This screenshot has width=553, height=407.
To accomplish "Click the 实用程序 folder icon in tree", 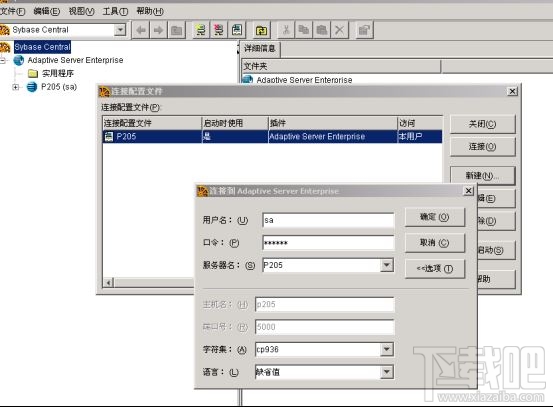I will tap(33, 73).
